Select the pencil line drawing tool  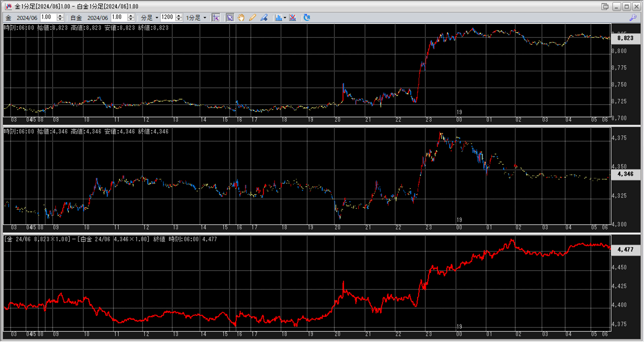coord(252,18)
